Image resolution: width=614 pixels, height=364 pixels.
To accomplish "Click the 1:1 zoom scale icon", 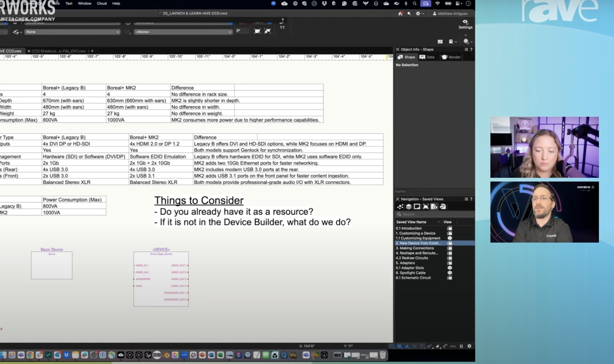I will 282,27.
